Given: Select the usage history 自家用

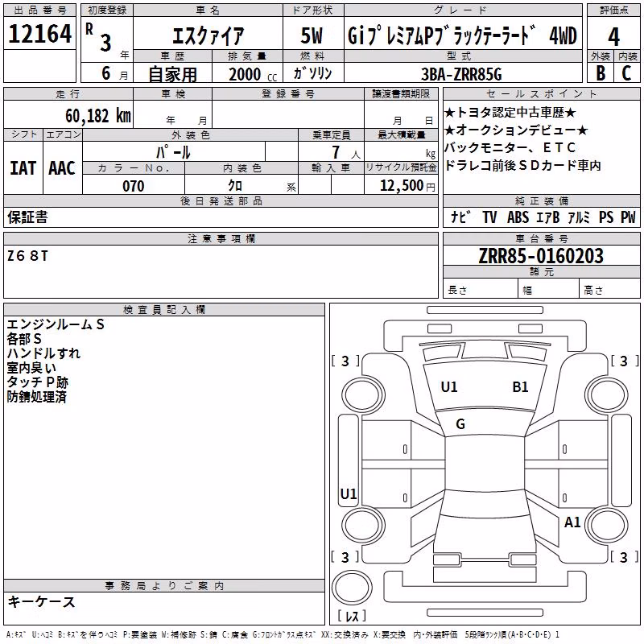Looking at the screenshot, I should 172,74.
